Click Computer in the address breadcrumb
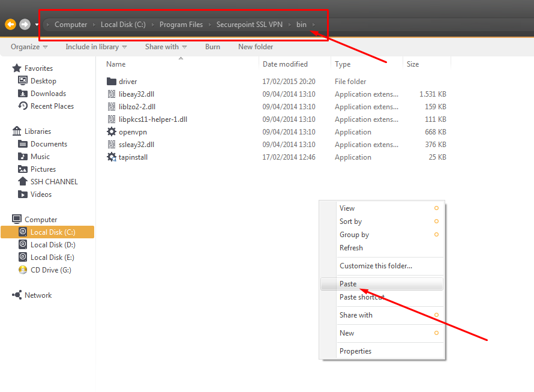Screen dimensions: 534x392 click(x=71, y=25)
